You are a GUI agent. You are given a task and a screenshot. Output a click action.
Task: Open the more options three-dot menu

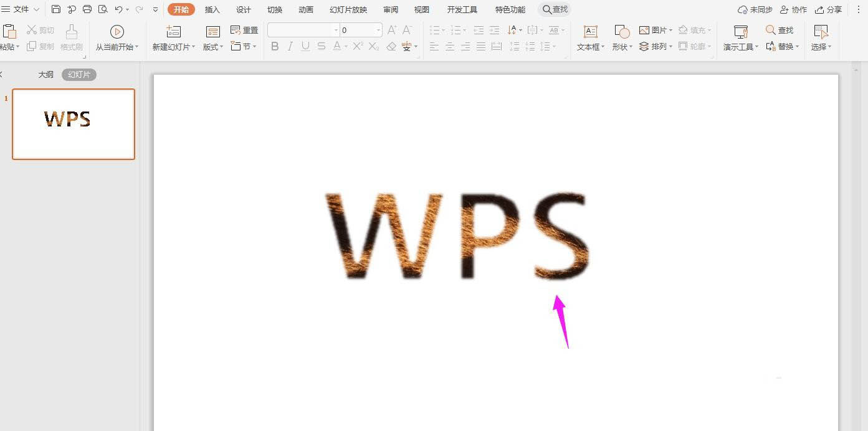(x=858, y=9)
